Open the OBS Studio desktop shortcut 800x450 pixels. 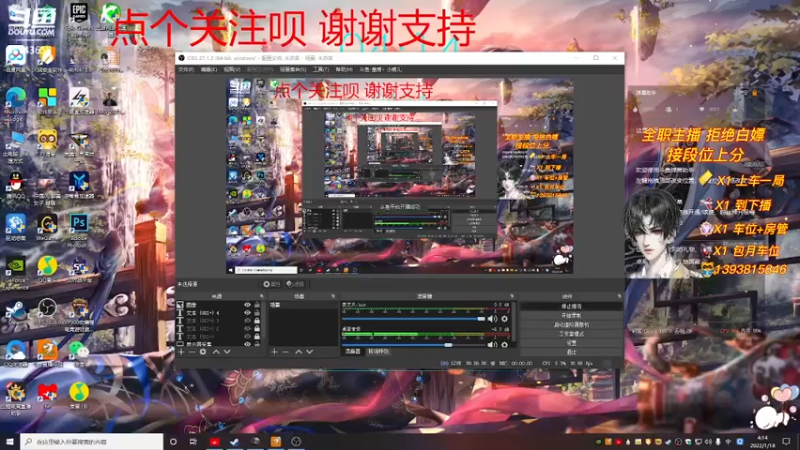[47, 311]
